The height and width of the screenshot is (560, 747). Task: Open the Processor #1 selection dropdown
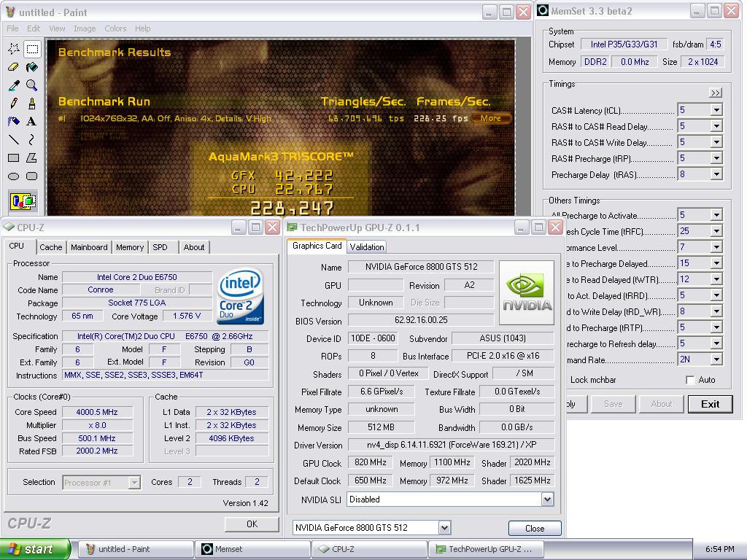click(x=134, y=483)
